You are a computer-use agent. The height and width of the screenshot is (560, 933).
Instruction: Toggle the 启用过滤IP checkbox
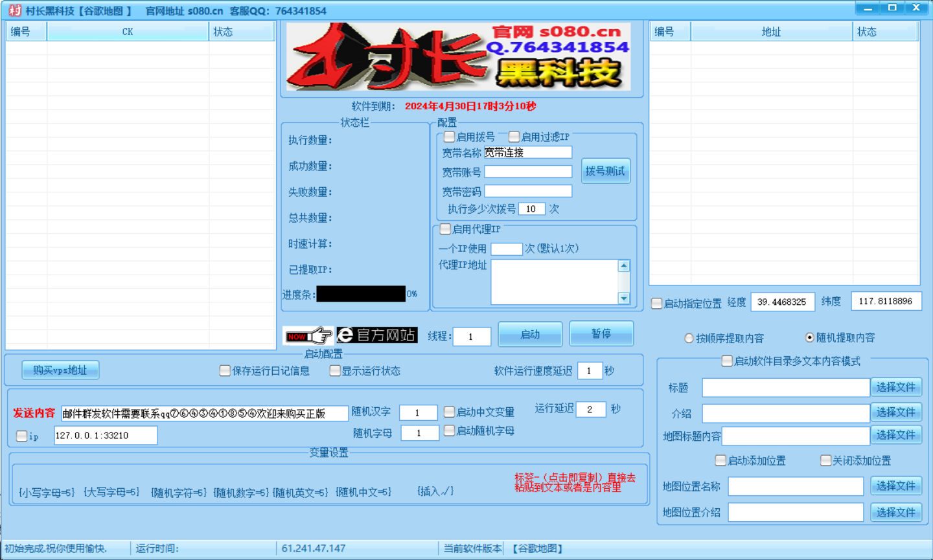point(514,137)
